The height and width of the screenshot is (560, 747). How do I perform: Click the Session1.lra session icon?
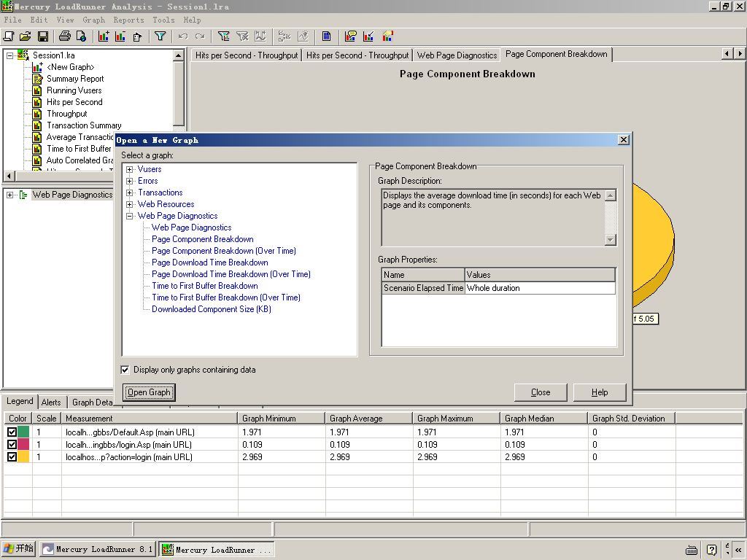click(23, 55)
